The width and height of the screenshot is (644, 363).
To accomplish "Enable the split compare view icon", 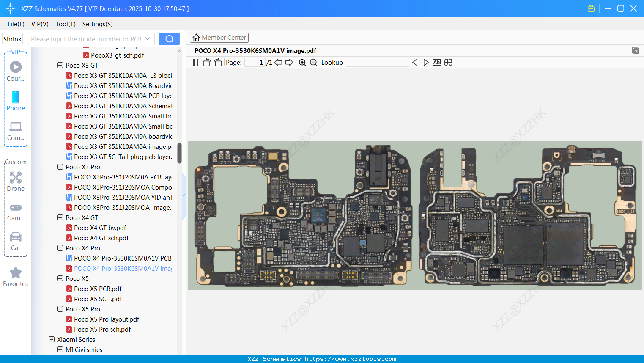I will (x=448, y=62).
